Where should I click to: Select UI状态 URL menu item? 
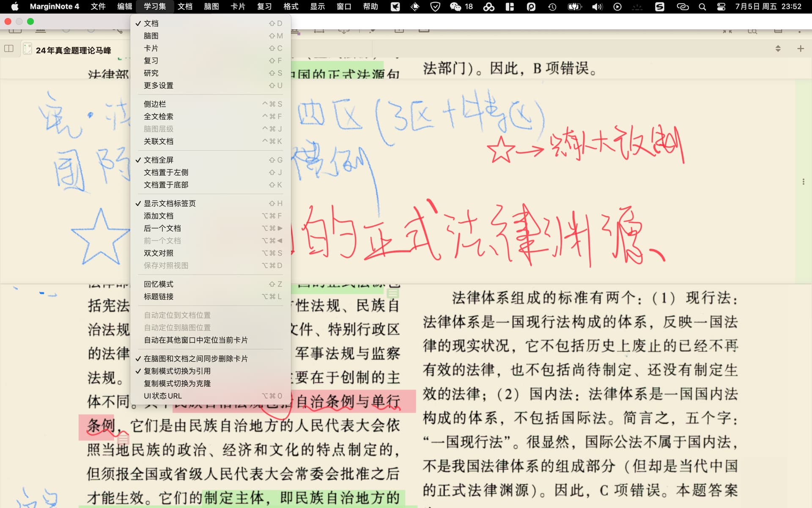(210, 396)
